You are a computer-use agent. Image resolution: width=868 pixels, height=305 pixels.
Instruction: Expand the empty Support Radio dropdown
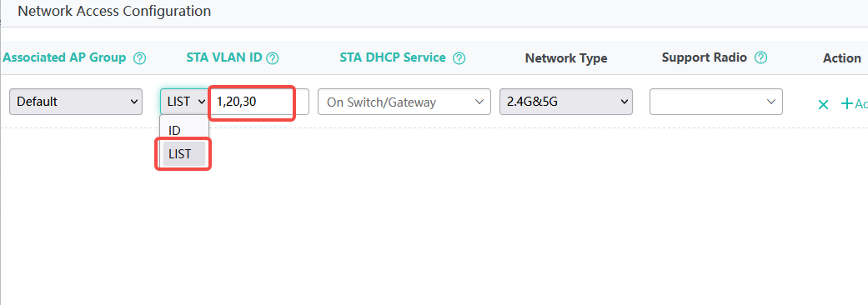tap(715, 102)
